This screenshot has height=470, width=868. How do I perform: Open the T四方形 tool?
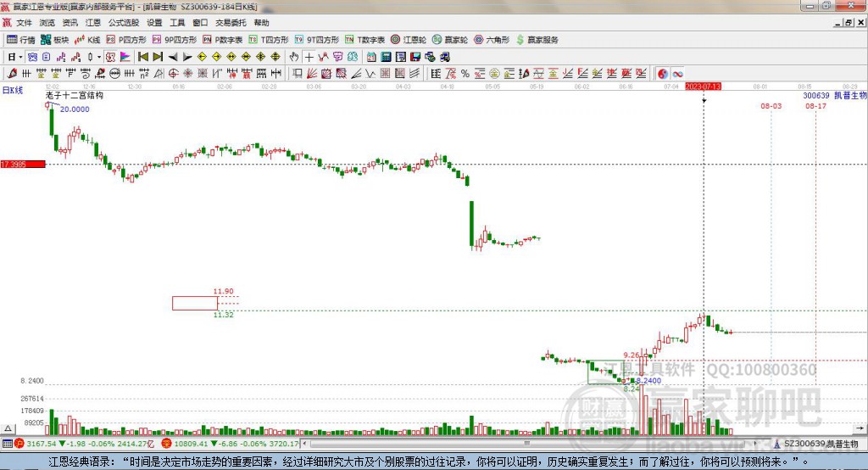coord(269,40)
